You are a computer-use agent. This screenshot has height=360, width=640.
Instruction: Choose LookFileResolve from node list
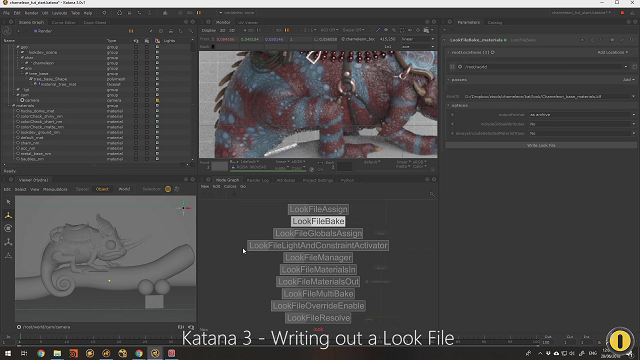click(318, 318)
